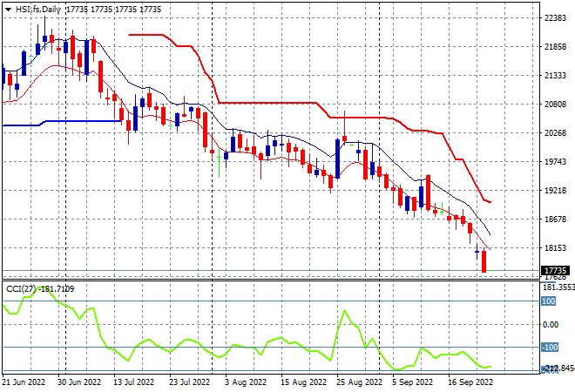The image size is (575, 392).
Task: Click the 19743 price axis label
Action: (556, 162)
